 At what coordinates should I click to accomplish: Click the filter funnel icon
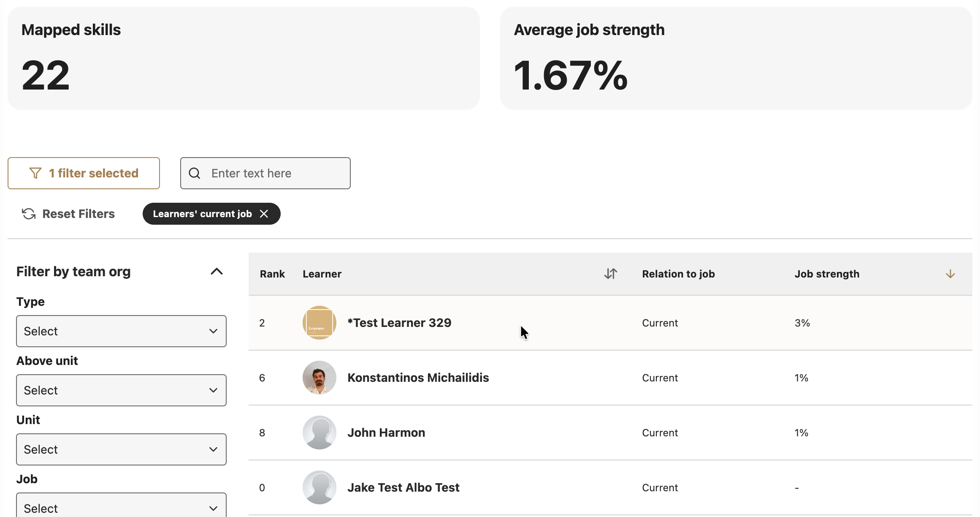point(35,173)
